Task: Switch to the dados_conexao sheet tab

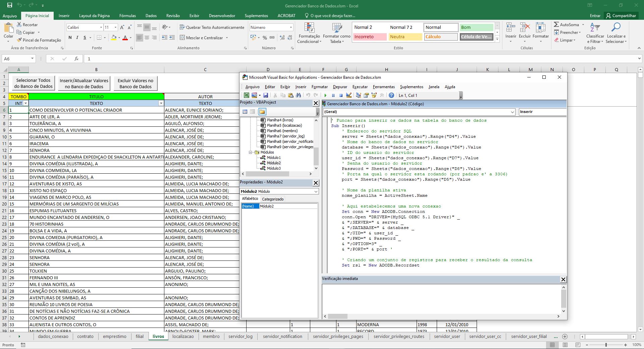Action: tap(53, 336)
